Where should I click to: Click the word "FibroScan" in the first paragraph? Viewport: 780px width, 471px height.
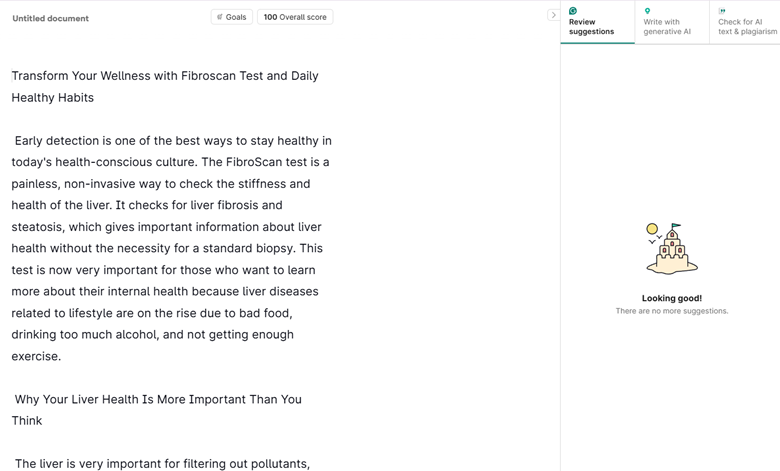258,162
